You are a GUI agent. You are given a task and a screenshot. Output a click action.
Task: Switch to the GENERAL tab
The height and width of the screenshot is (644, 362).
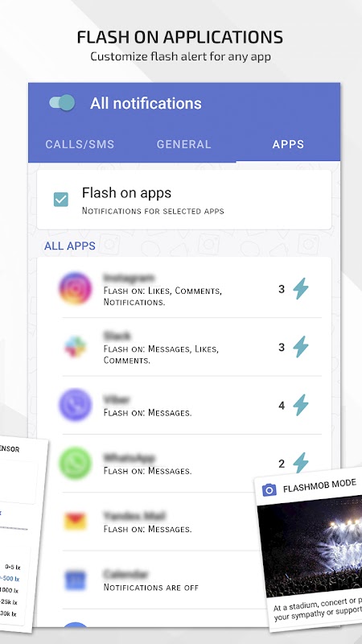click(184, 144)
